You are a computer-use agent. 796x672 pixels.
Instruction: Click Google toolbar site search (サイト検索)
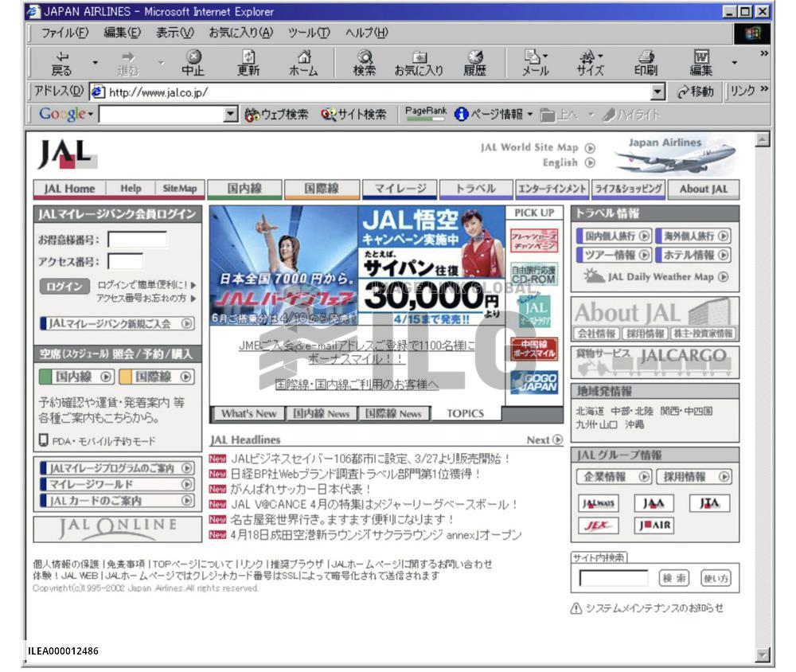(x=353, y=115)
